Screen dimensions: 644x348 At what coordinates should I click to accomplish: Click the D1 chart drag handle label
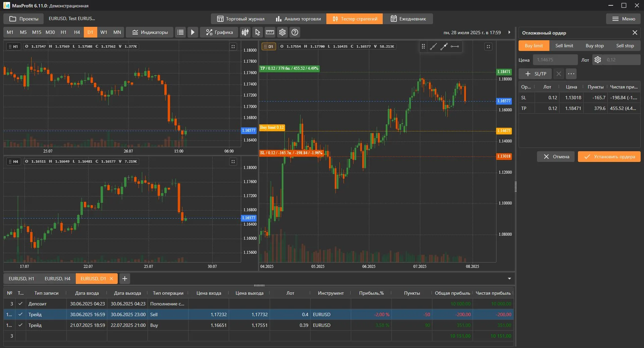coord(269,47)
